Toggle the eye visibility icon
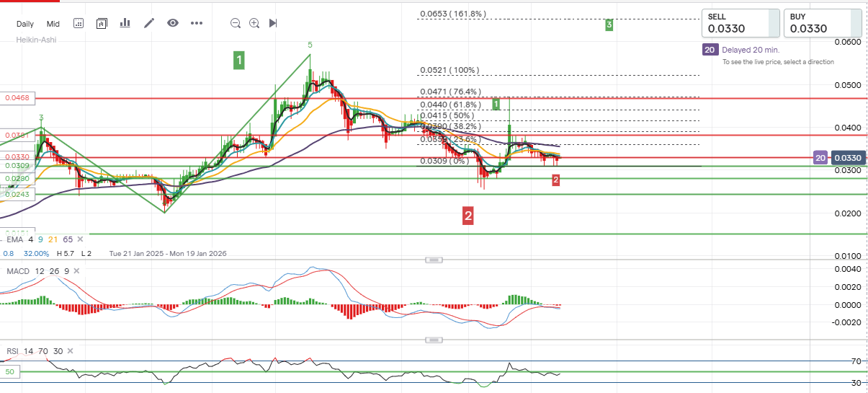This screenshot has width=868, height=393. click(x=173, y=23)
